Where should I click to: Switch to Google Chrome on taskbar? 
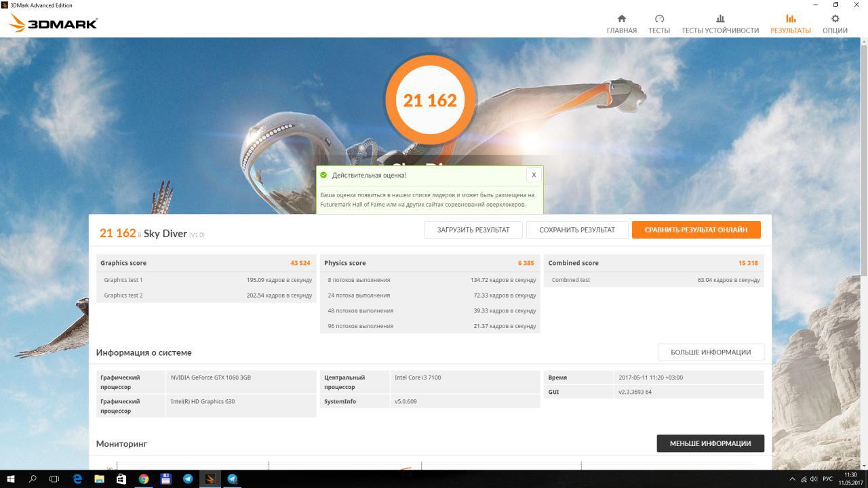[144, 479]
